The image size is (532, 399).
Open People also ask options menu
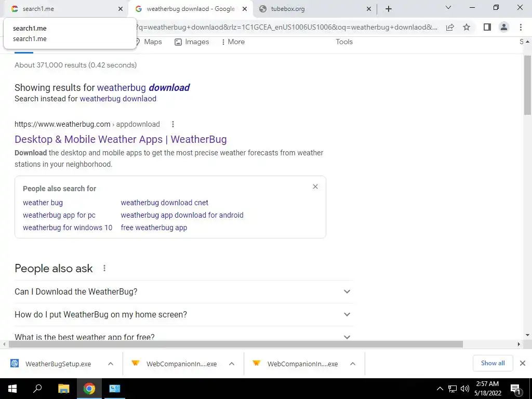(x=104, y=269)
